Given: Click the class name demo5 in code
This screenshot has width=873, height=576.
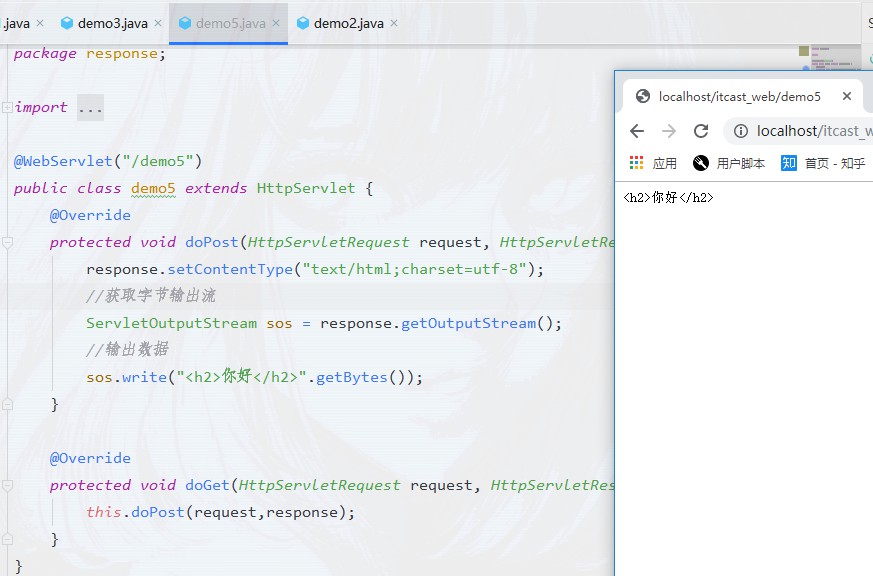Looking at the screenshot, I should (153, 188).
